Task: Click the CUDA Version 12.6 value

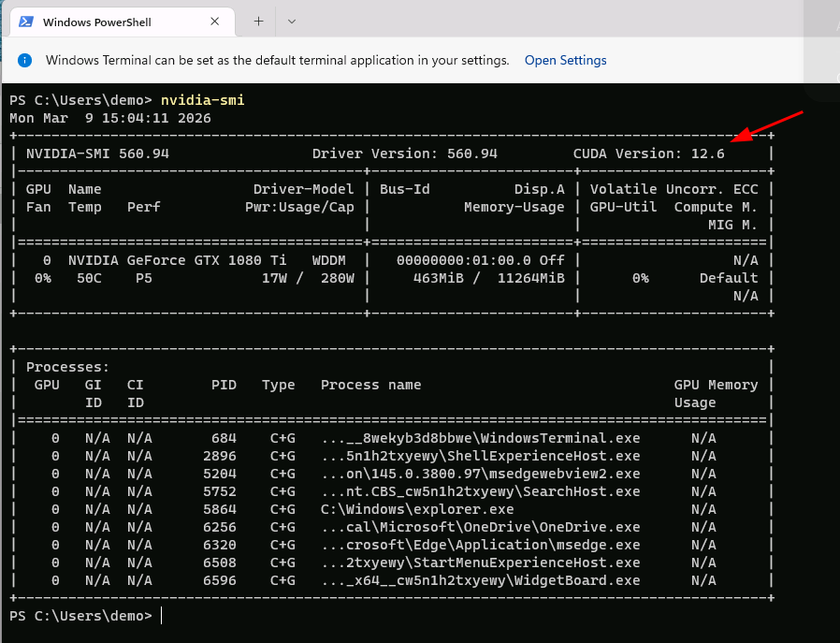Action: (x=707, y=153)
